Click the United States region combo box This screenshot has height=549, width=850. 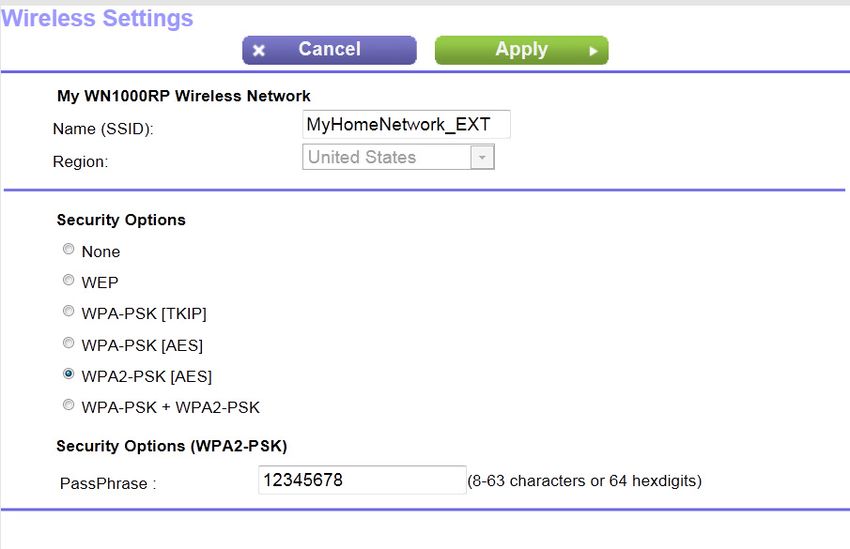[398, 157]
